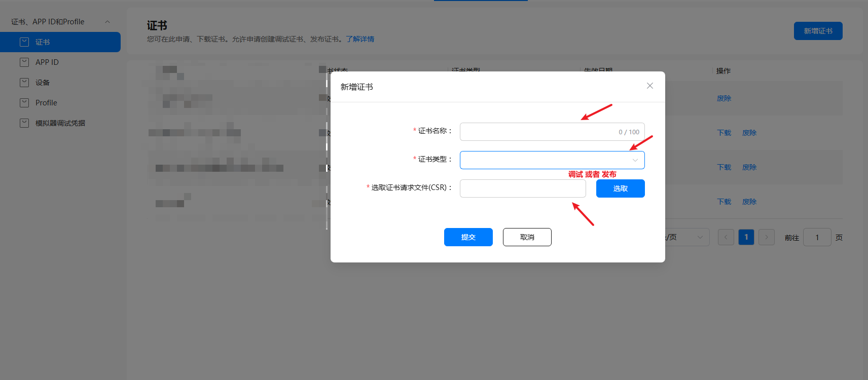Image resolution: width=868 pixels, height=380 pixels.
Task: Click the 取消 button
Action: [527, 237]
